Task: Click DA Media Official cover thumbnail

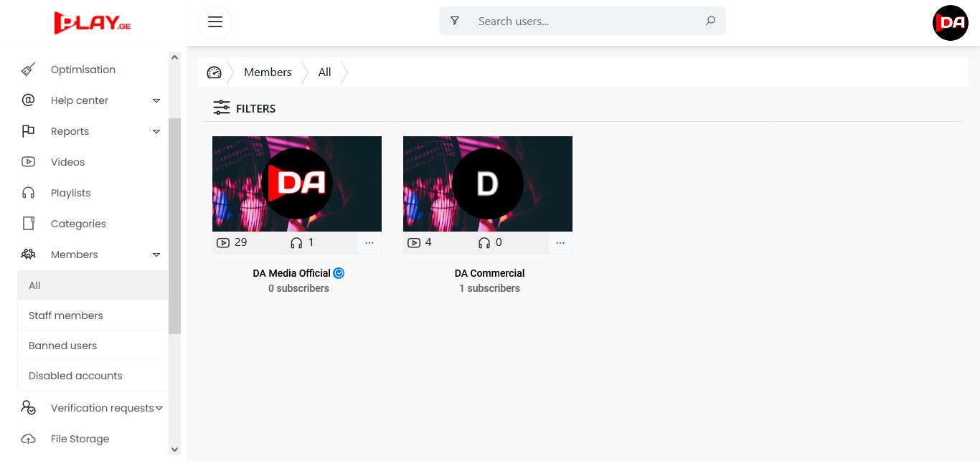Action: (297, 184)
